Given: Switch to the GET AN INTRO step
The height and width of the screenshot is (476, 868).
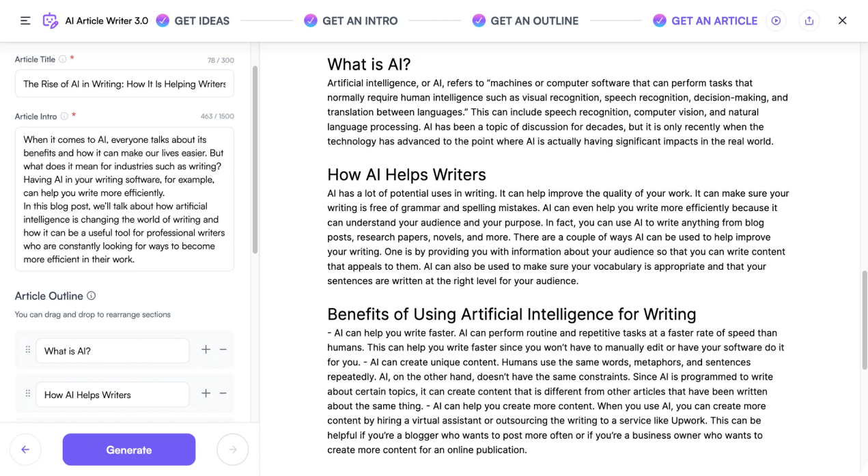Looking at the screenshot, I should pyautogui.click(x=351, y=20).
